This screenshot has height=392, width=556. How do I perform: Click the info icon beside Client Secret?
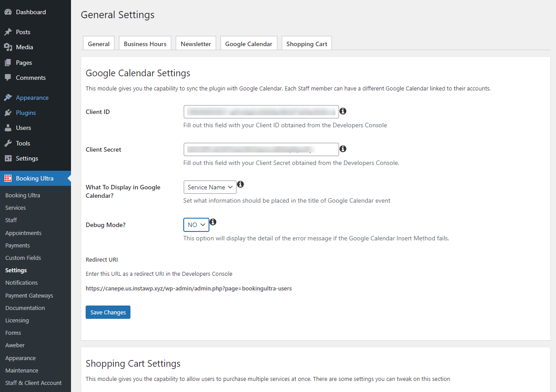pos(343,149)
